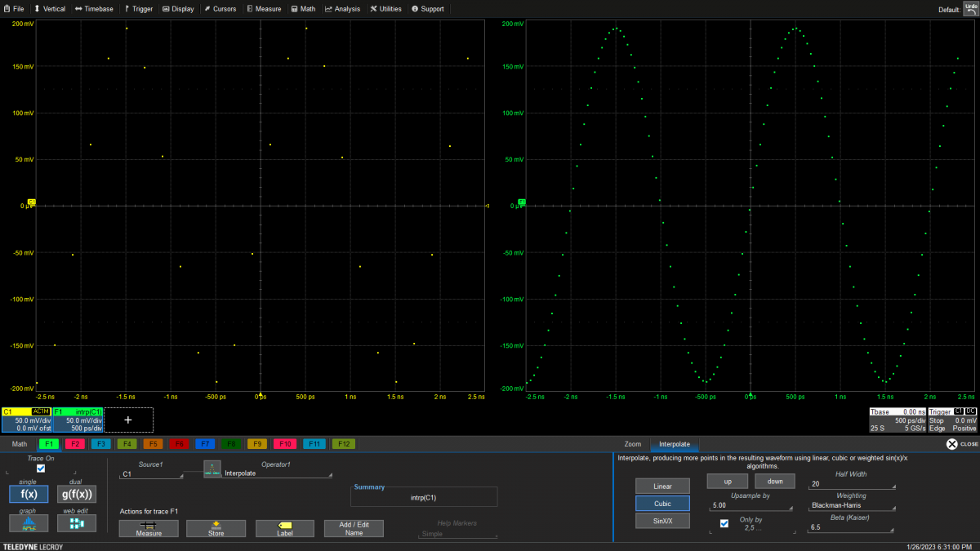Click the down upsample button
This screenshot has height=551, width=980.
775,481
